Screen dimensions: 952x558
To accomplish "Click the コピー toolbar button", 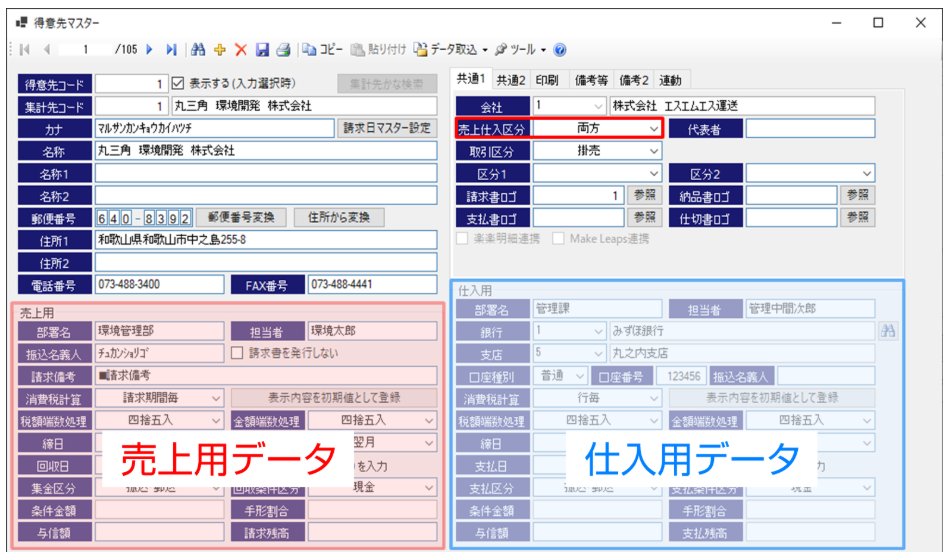I will coord(322,50).
